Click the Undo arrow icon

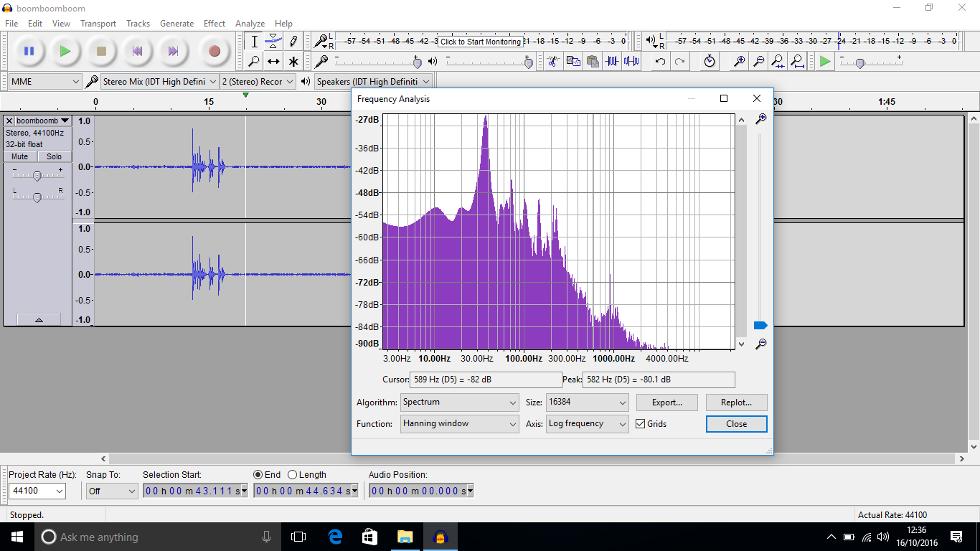pos(660,61)
